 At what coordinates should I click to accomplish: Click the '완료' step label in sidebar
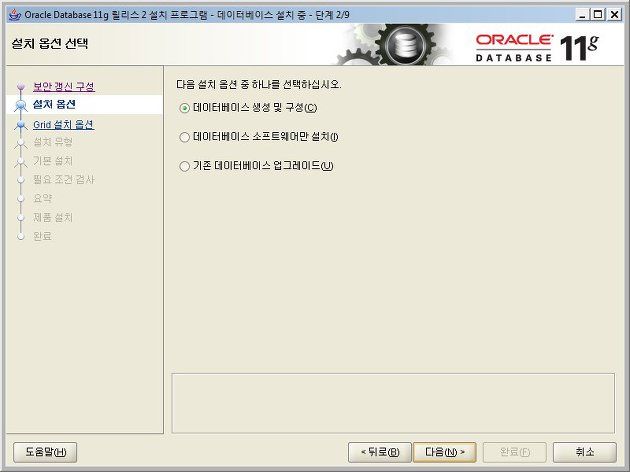(43, 236)
